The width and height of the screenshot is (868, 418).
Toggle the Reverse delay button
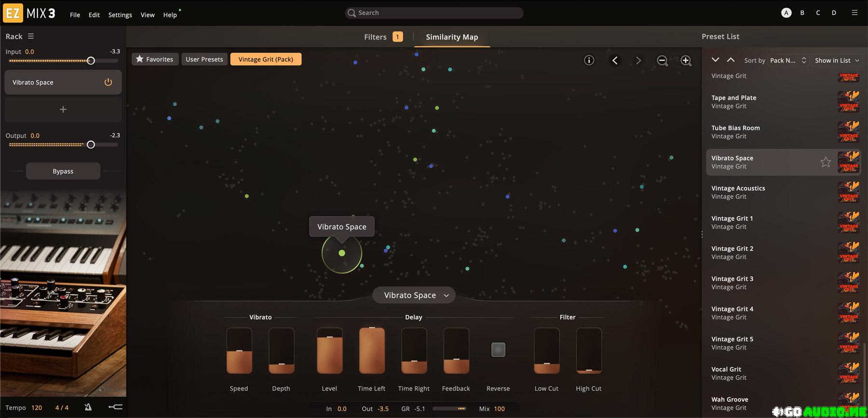498,349
